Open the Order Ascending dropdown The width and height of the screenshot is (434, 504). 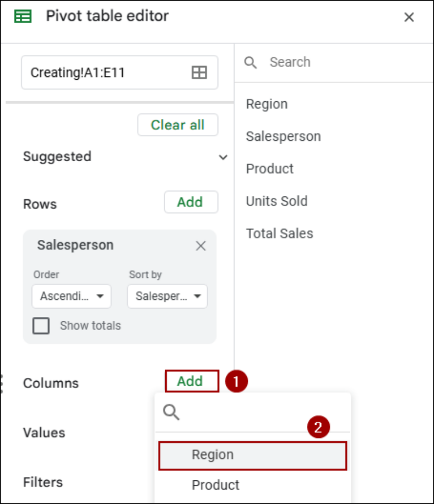coord(72,296)
